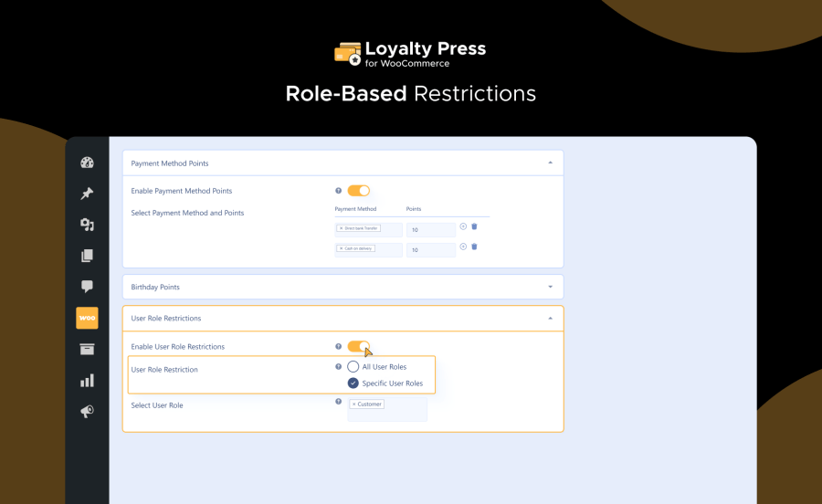Image resolution: width=822 pixels, height=504 pixels.
Task: Open the Cash on delivery method select box
Action: tap(369, 250)
